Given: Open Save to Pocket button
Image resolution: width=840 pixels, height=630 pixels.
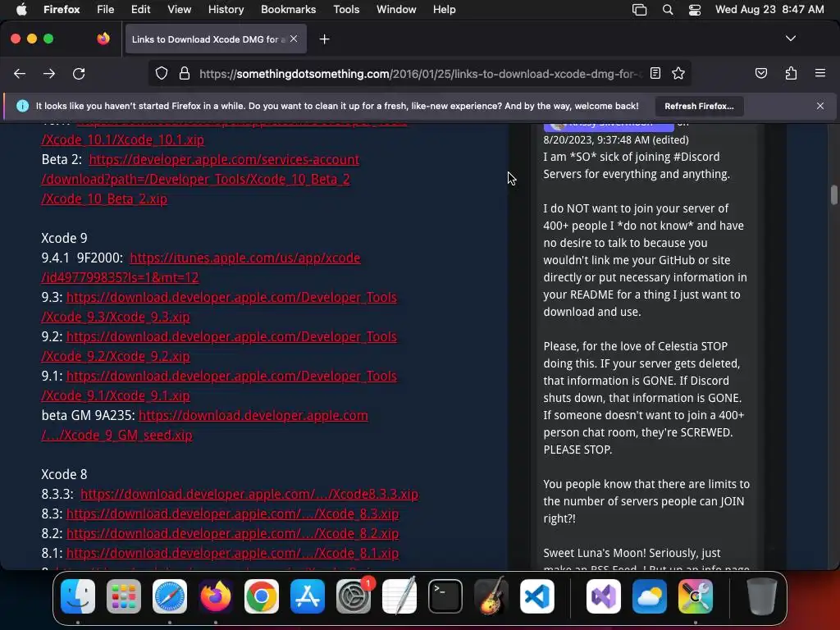Looking at the screenshot, I should (x=760, y=73).
